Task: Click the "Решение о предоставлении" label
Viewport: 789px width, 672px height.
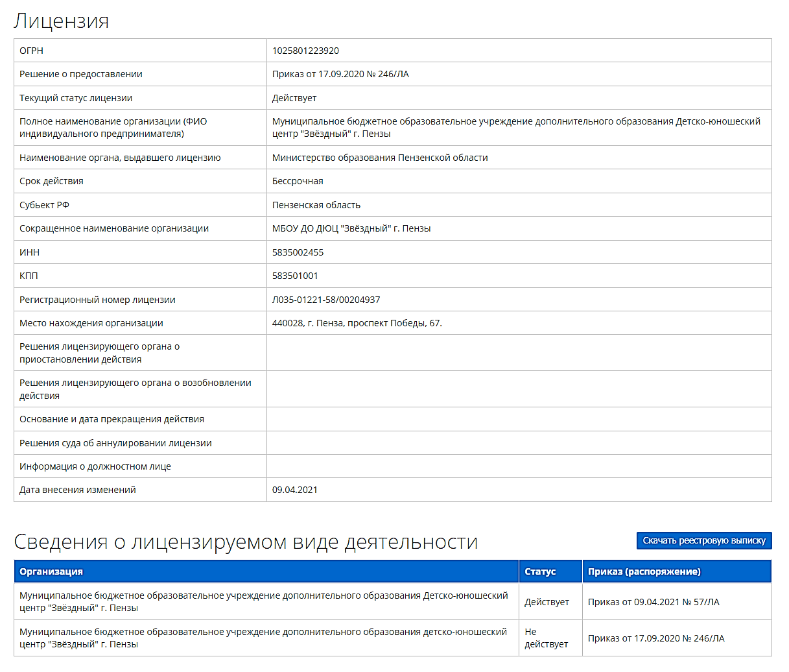Action: 81,74
